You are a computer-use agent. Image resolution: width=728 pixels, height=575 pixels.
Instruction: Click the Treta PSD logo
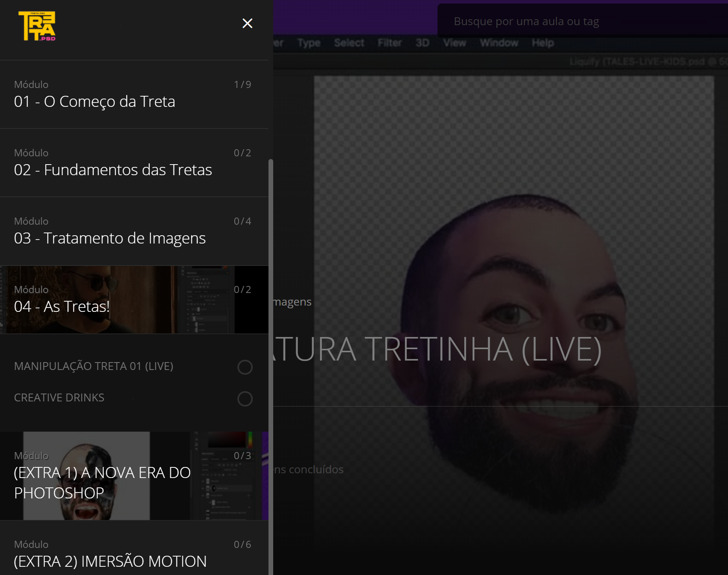[37, 26]
